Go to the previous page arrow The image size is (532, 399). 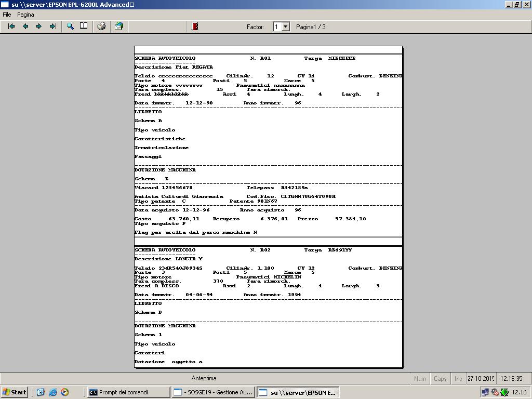click(25, 26)
